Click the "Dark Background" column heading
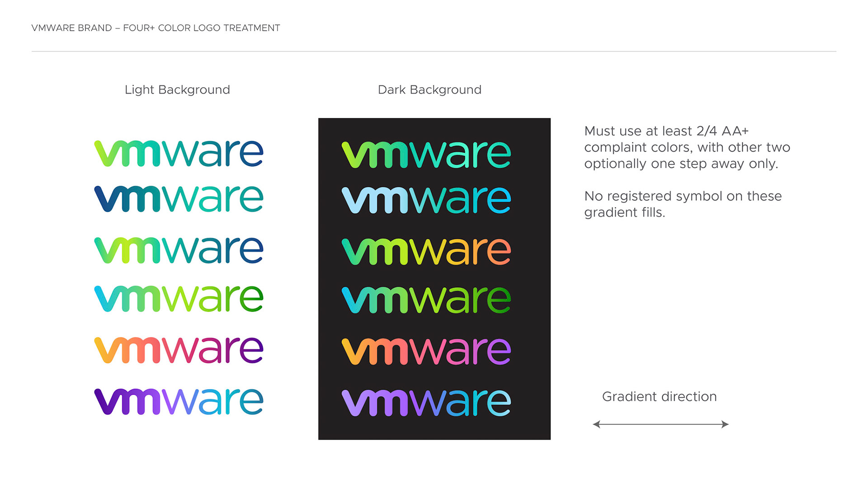 (x=429, y=90)
